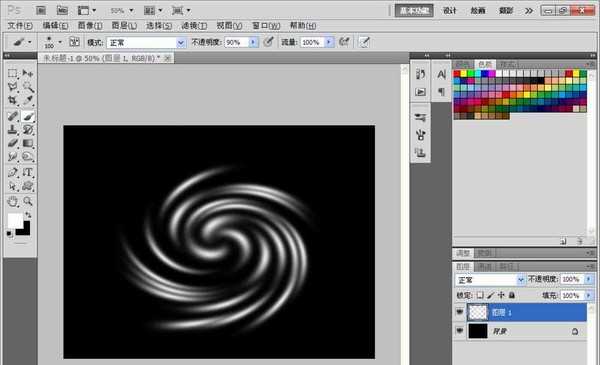Image resolution: width=600 pixels, height=365 pixels.
Task: Select the Brush tool
Action: click(x=28, y=116)
